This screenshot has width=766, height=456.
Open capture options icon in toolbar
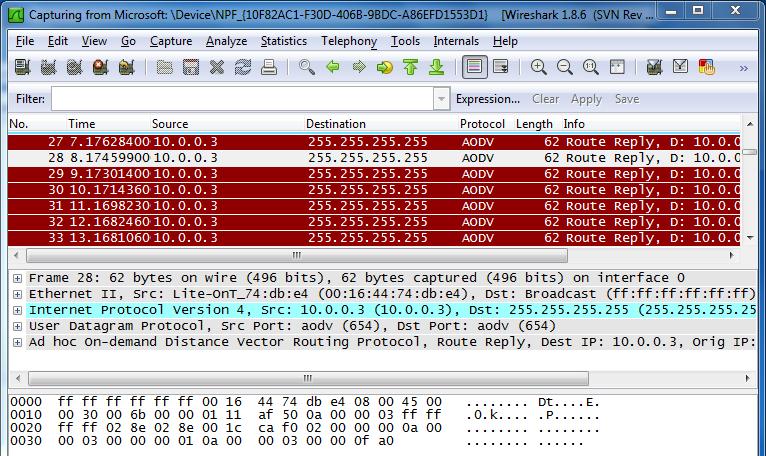coord(48,67)
